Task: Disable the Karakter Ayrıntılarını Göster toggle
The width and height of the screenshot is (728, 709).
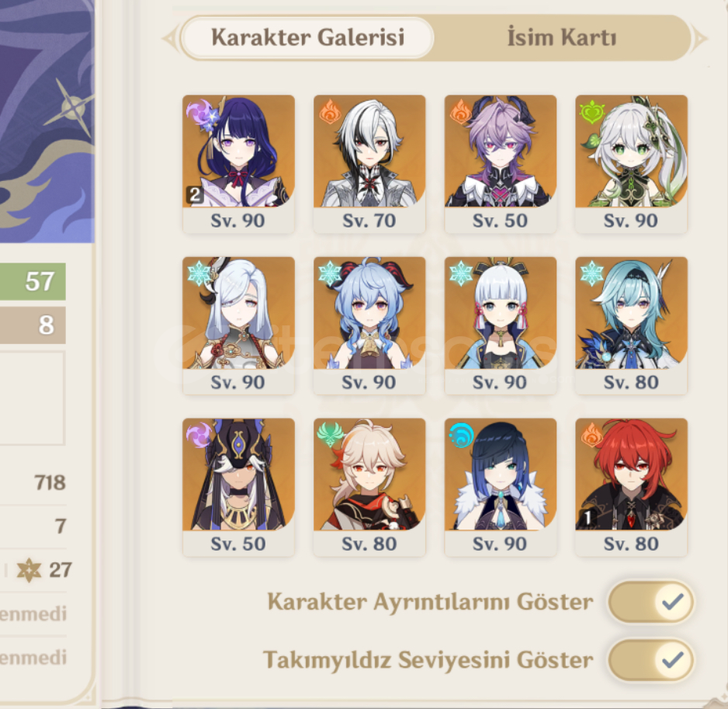Action: [x=651, y=602]
